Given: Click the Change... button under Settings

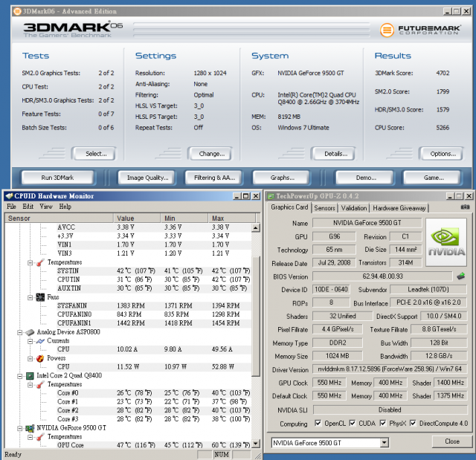Looking at the screenshot, I should (211, 154).
